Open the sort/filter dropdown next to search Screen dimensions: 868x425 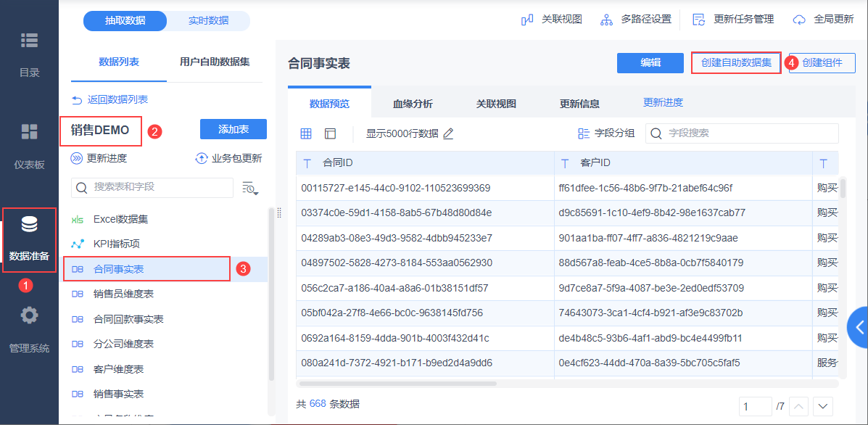click(250, 188)
